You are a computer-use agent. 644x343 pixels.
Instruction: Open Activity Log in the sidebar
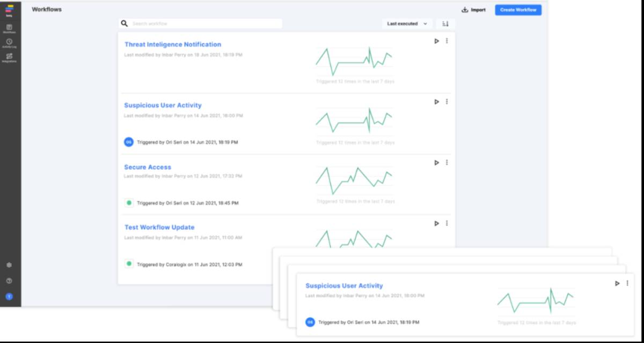point(9,42)
